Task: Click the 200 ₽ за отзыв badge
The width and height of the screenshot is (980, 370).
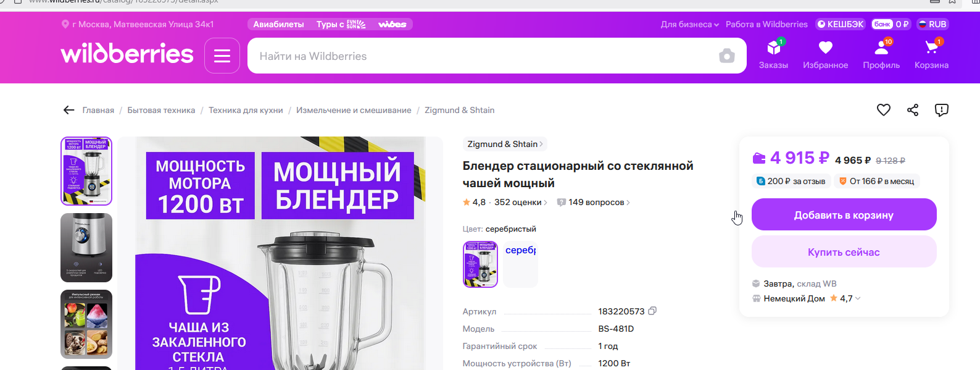Action: pyautogui.click(x=792, y=181)
